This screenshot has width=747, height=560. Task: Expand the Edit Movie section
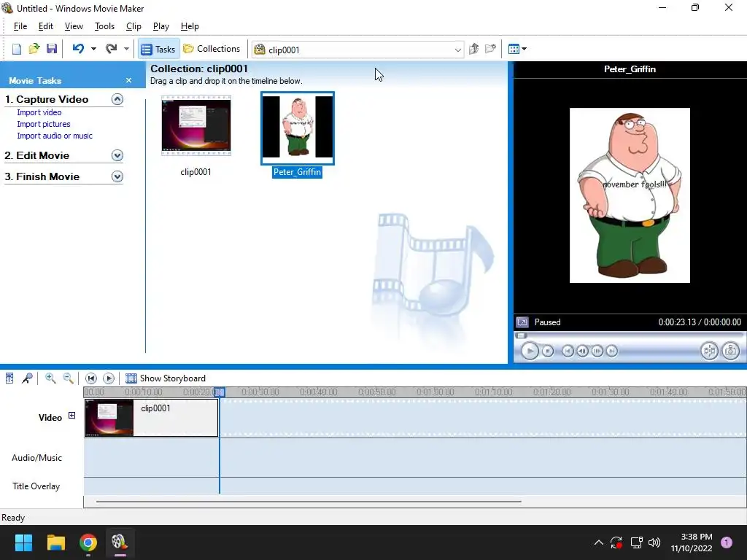coord(117,155)
